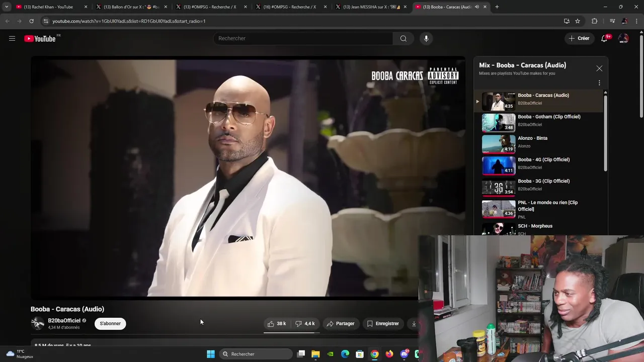The width and height of the screenshot is (644, 362).
Task: Open the YouTube account avatar menu
Action: coord(623,38)
